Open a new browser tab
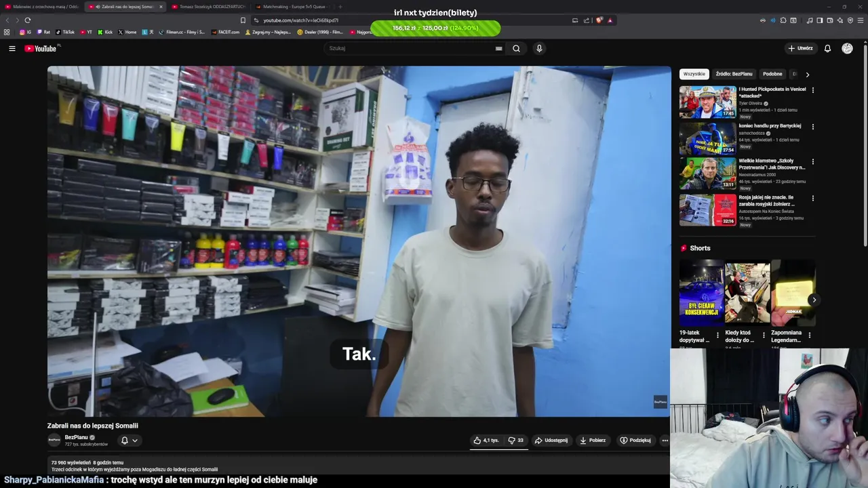868x488 pixels. coord(340,7)
